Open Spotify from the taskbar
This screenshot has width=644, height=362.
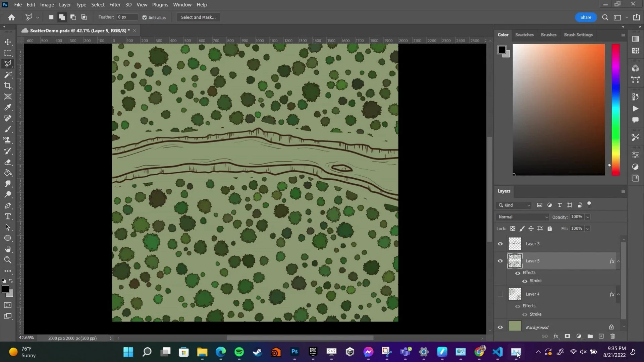tap(239, 352)
